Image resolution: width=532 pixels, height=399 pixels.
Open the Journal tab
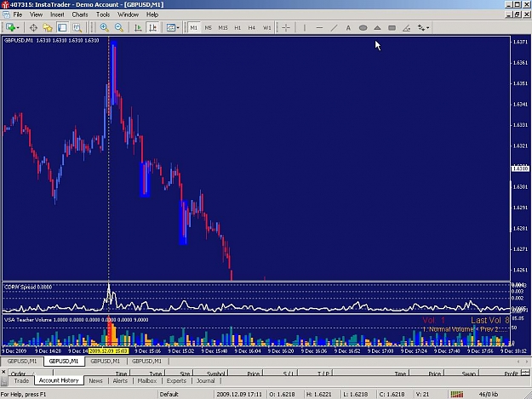pos(206,380)
